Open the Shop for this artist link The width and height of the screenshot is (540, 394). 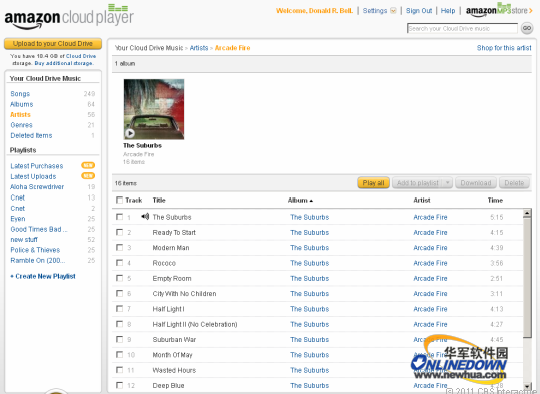[504, 48]
